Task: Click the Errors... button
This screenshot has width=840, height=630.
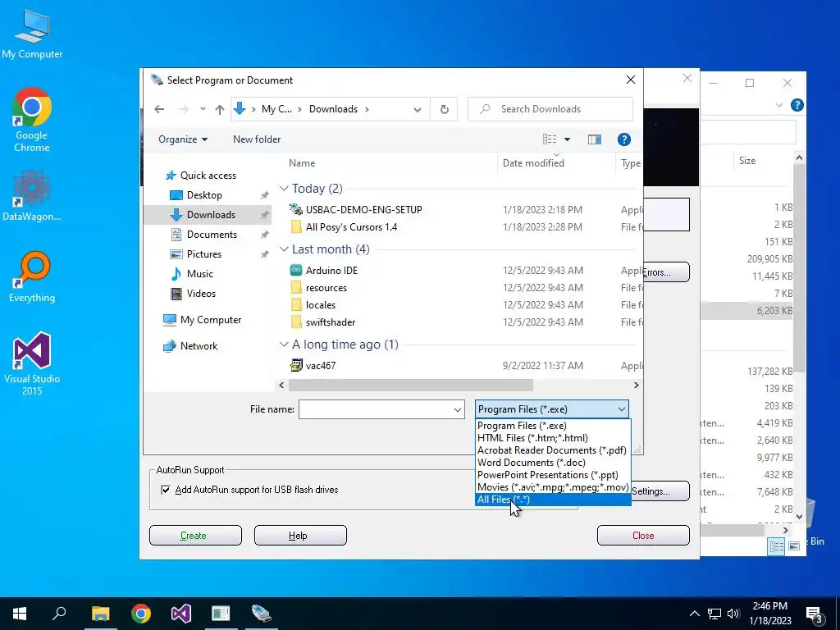Action: 666,272
